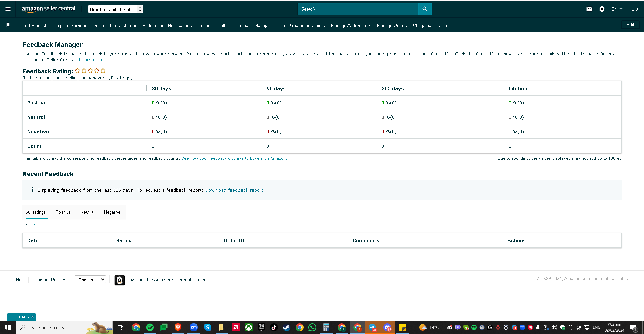Viewport: 644px width, 334px height.
Task: Open Xbox app from taskbar
Action: pos(249,327)
